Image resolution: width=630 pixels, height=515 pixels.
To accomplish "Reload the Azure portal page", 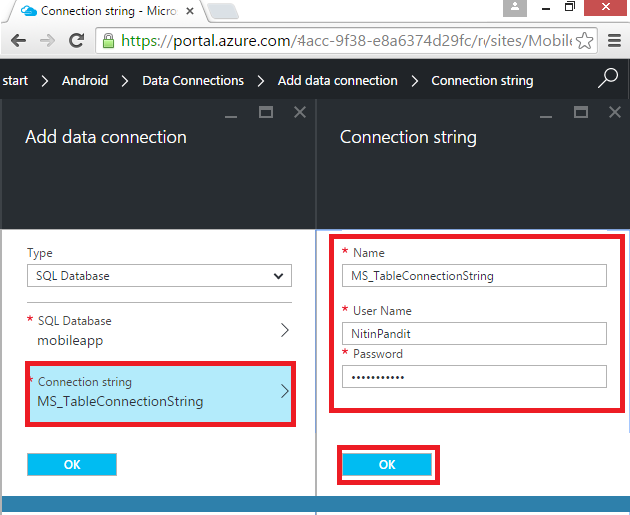I will coord(76,41).
